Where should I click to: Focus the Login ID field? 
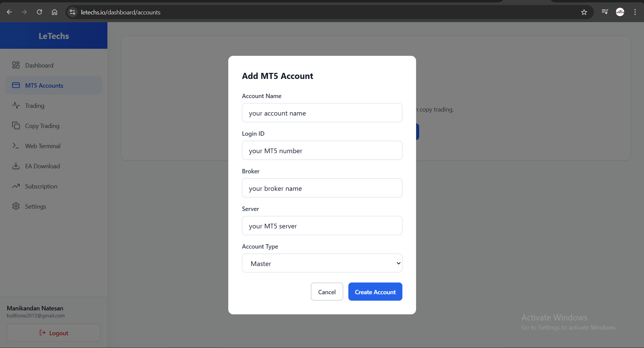pyautogui.click(x=322, y=150)
